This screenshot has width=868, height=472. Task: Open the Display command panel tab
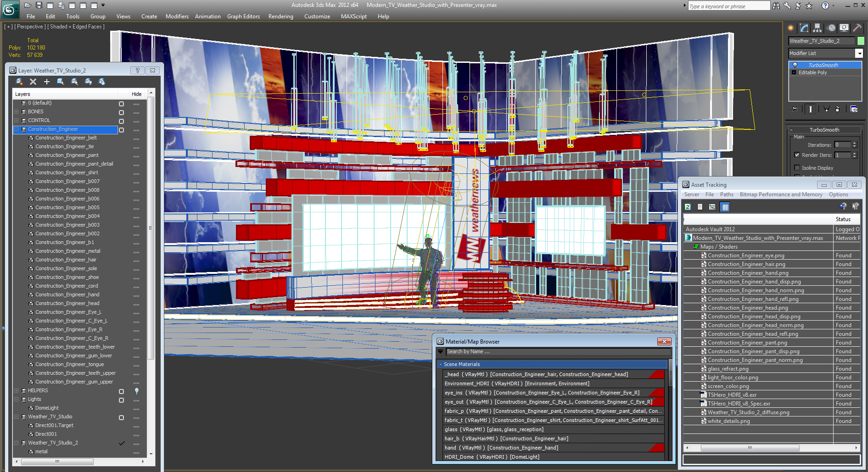click(844, 28)
